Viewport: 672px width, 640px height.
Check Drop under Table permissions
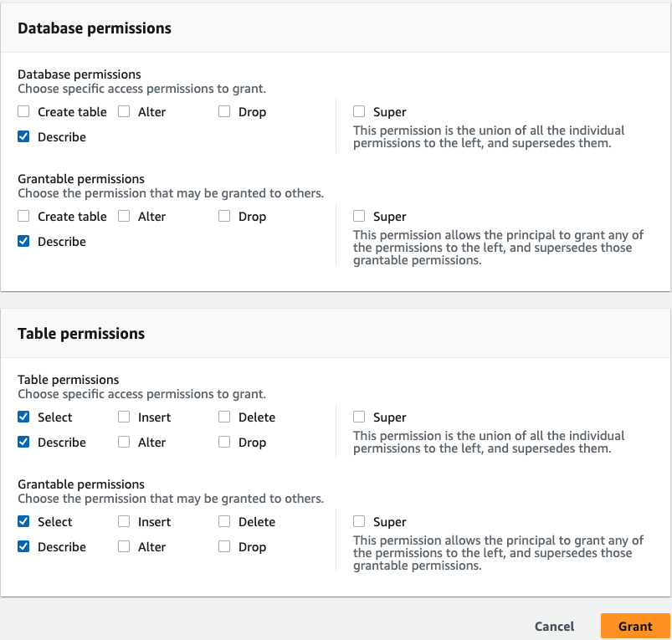pos(224,443)
